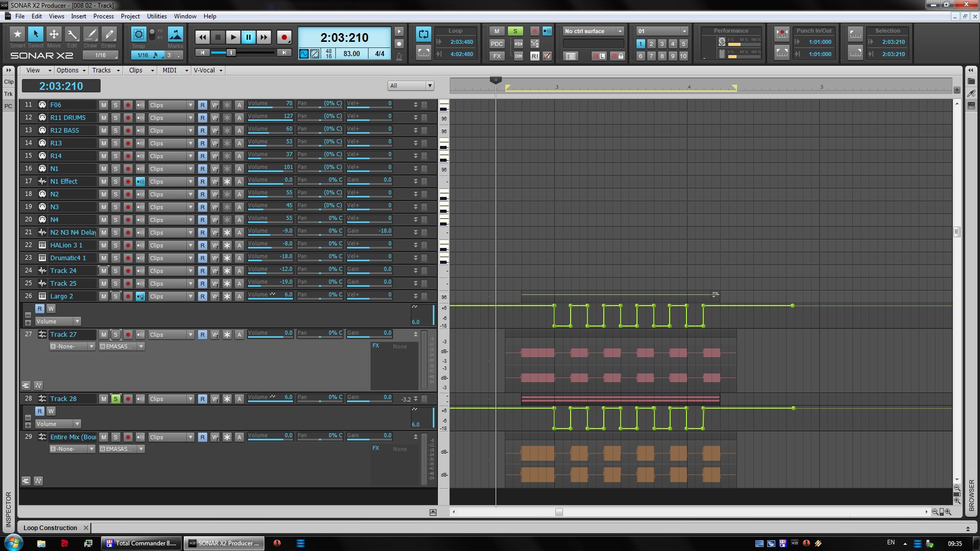Click the N1 Effect freeze snowflake
This screenshot has width=980, height=551.
pos(227,181)
